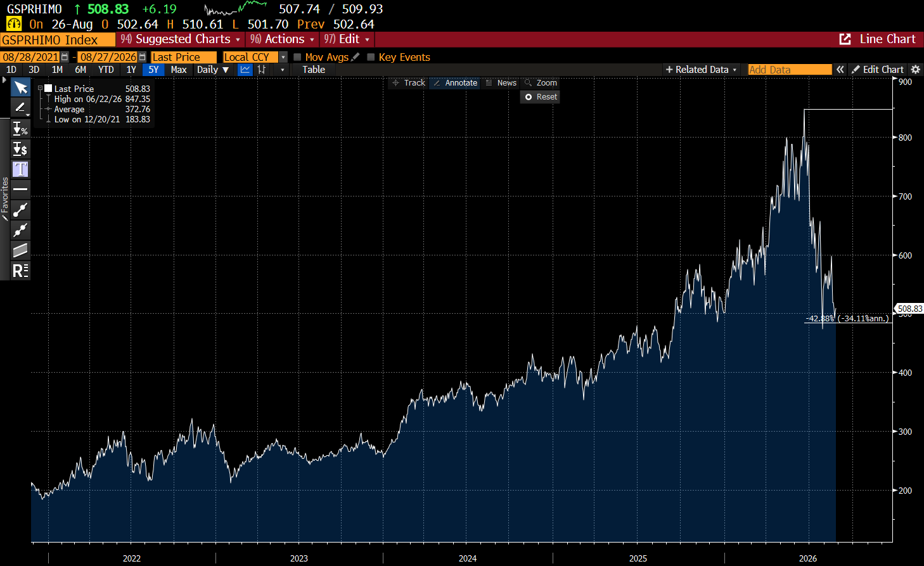Click the Last Price field selector
Image resolution: width=924 pixels, height=566 pixels.
[x=184, y=57]
